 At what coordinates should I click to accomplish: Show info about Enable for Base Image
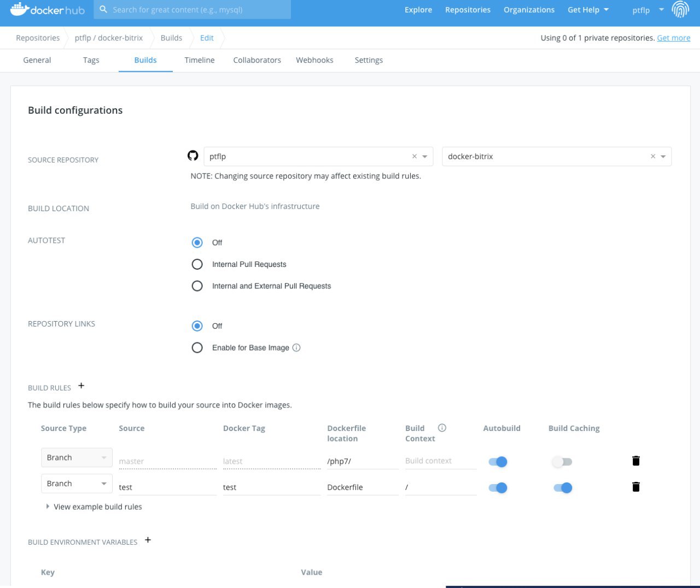click(296, 348)
